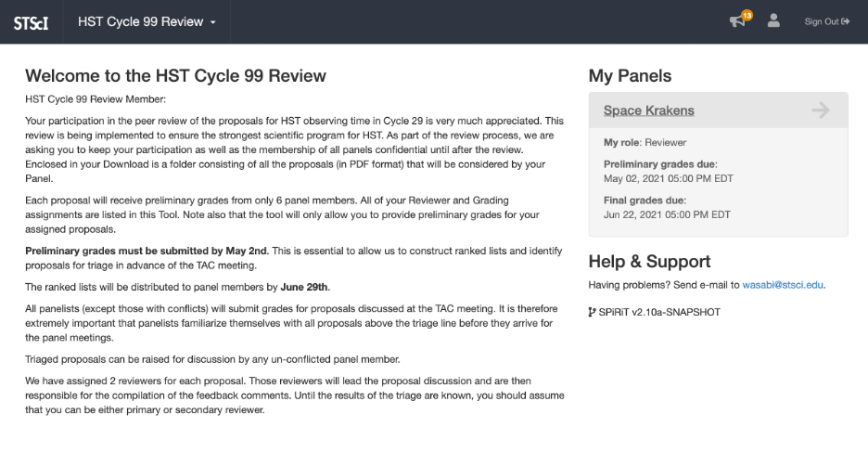Screen dimensions: 868x453
Task: Click the Welcome to HST Cycle 99 Review heading
Action: 175,76
